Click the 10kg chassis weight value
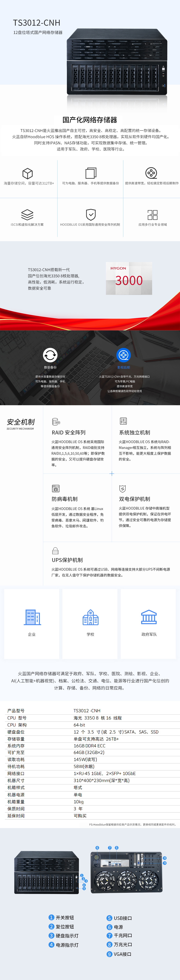180x980 pixels. pyautogui.click(x=79, y=802)
